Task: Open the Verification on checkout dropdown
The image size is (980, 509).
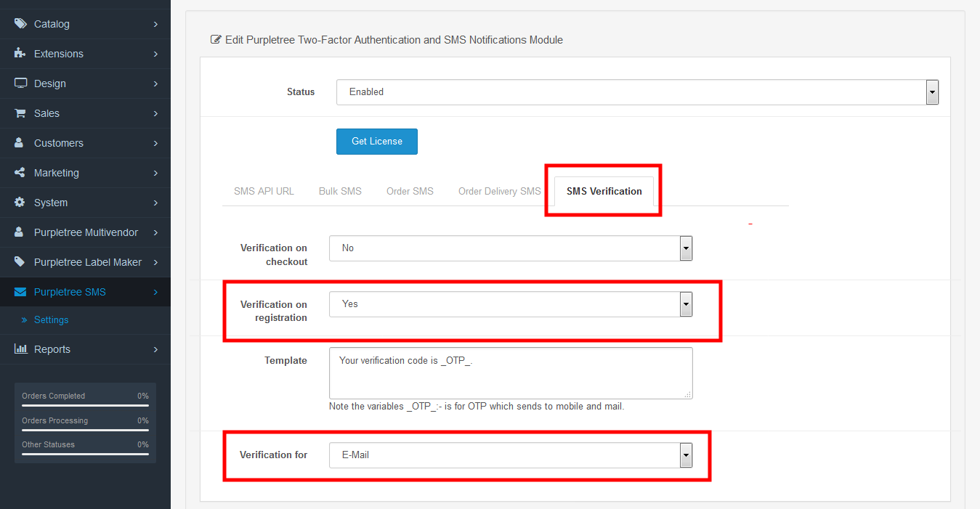Action: pyautogui.click(x=511, y=248)
